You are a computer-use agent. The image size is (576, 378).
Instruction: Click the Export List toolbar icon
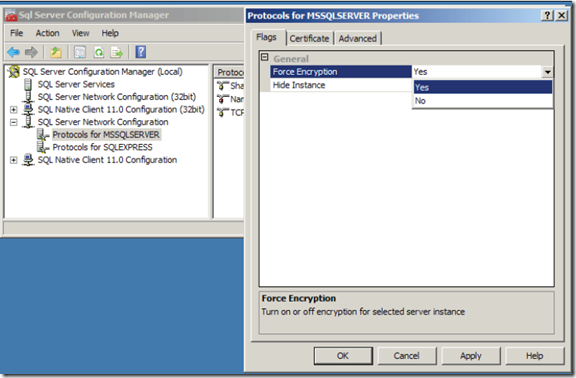[117, 52]
